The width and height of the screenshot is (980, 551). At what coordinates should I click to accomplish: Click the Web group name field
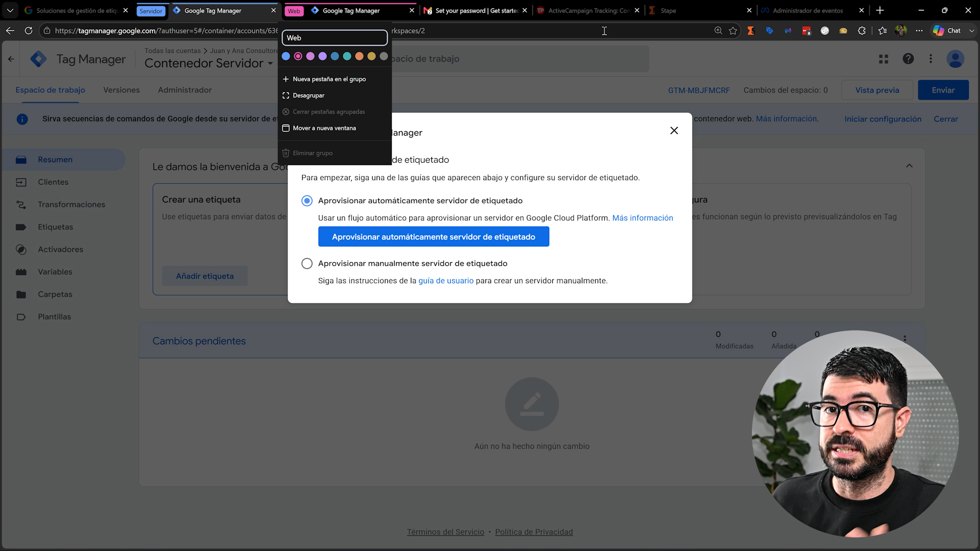coord(335,38)
